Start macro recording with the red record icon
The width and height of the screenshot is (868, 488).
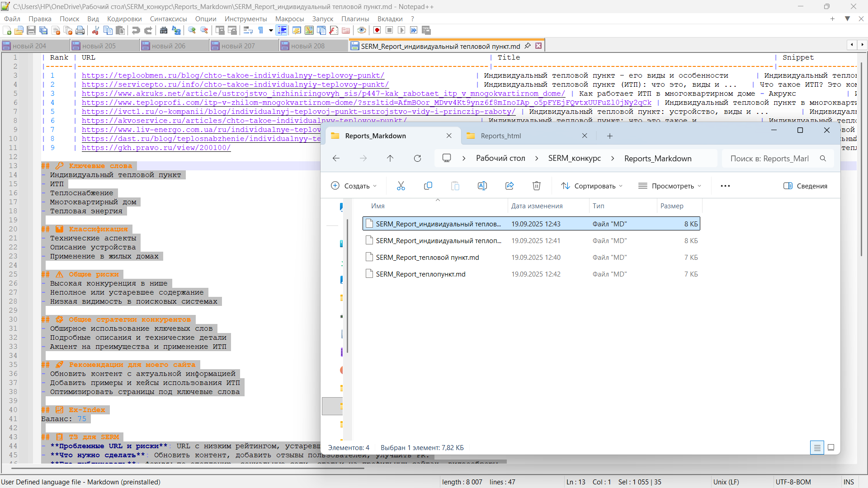(x=377, y=30)
